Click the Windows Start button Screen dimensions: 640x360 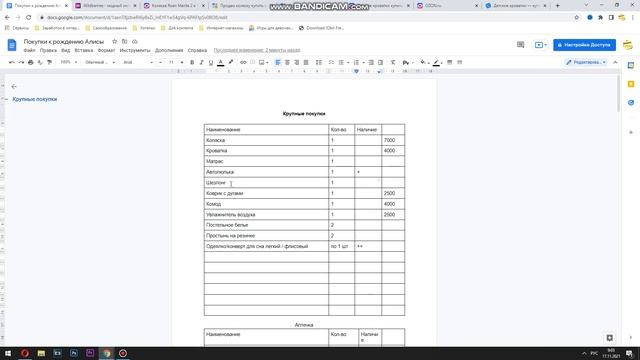tap(8, 353)
